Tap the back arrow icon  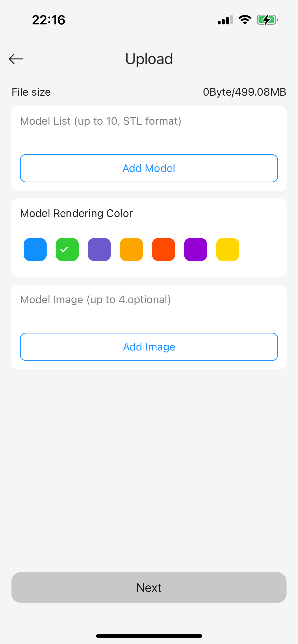(16, 59)
